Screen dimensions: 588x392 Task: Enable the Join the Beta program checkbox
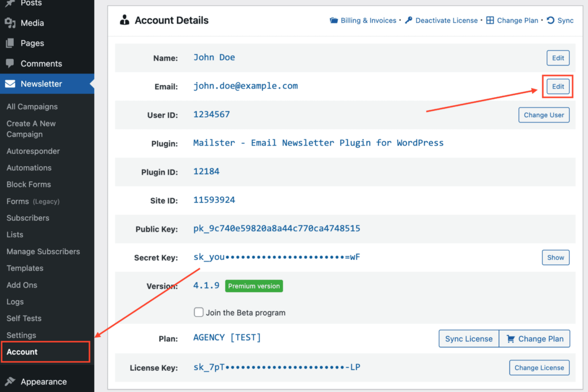click(x=199, y=313)
